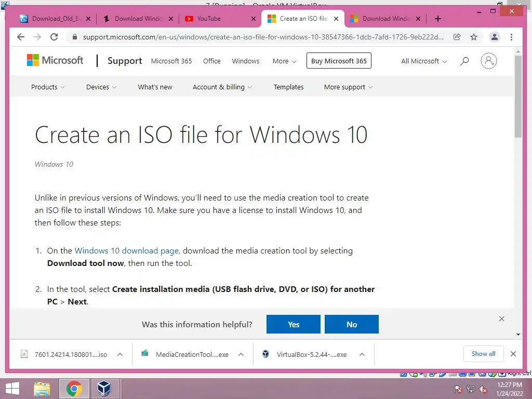Image resolution: width=532 pixels, height=399 pixels.
Task: Open Templates menu item
Action: [288, 87]
